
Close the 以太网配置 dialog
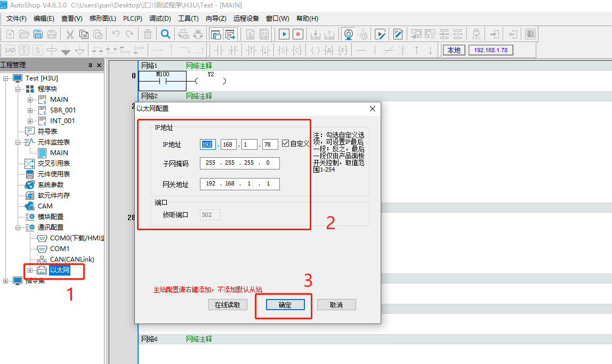pyautogui.click(x=373, y=109)
